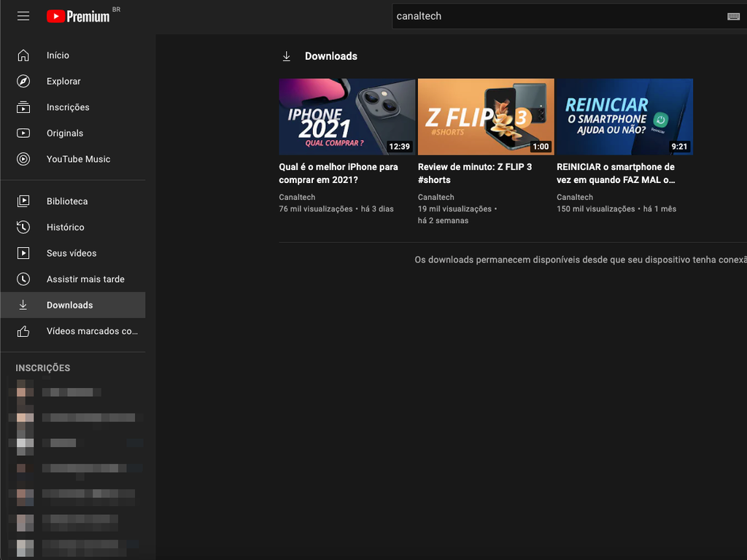747x560 pixels.
Task: Click the 1:00 duration badge
Action: tap(541, 147)
